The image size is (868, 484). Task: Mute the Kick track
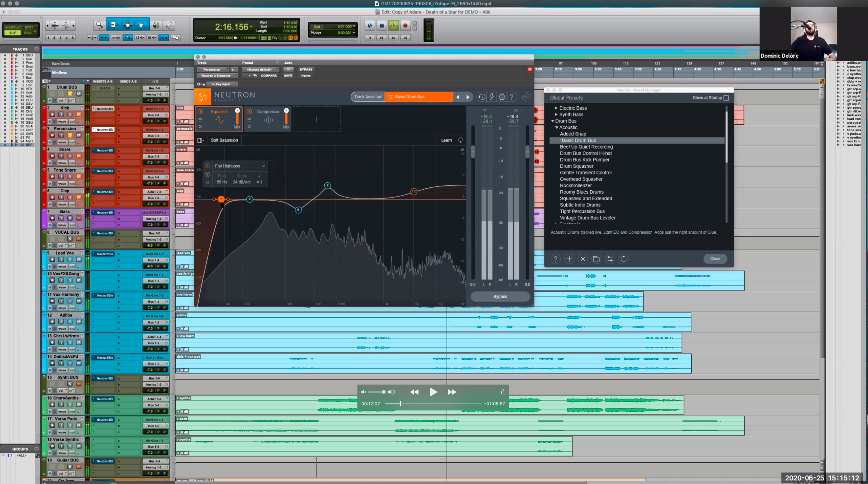[79, 114]
